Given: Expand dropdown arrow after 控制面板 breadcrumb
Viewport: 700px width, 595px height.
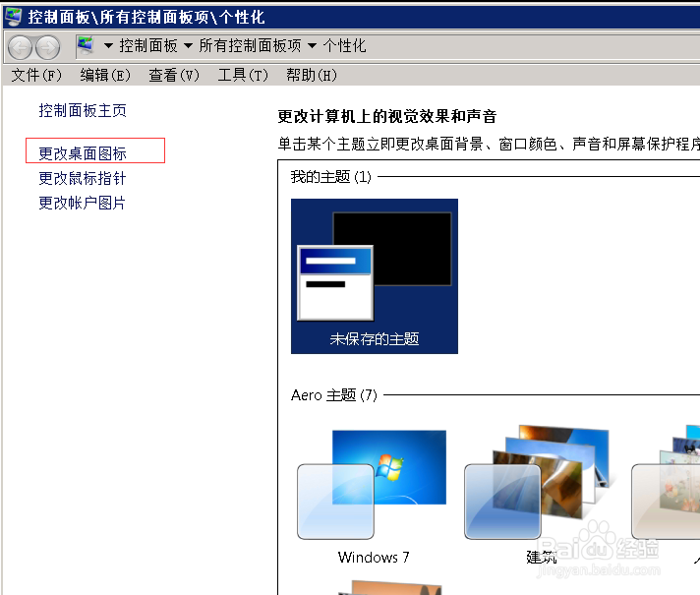Looking at the screenshot, I should 188,45.
